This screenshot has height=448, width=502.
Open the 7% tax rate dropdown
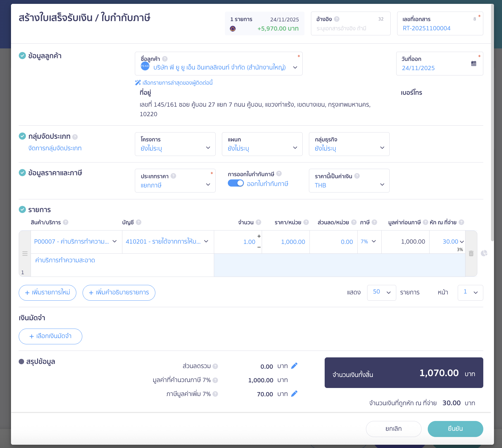point(369,242)
